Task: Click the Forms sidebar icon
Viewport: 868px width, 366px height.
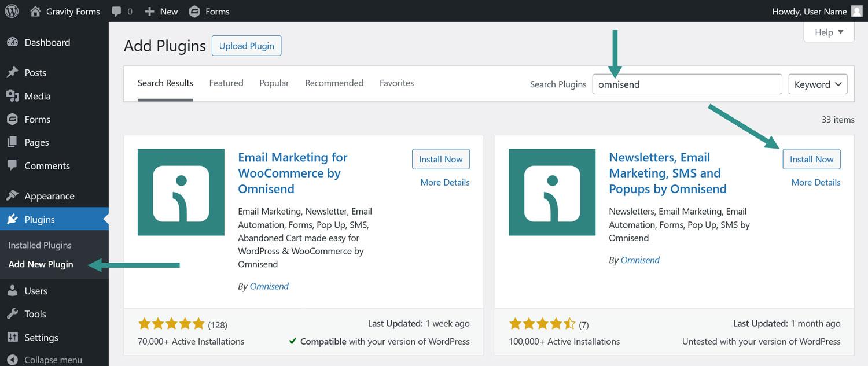Action: click(x=12, y=119)
